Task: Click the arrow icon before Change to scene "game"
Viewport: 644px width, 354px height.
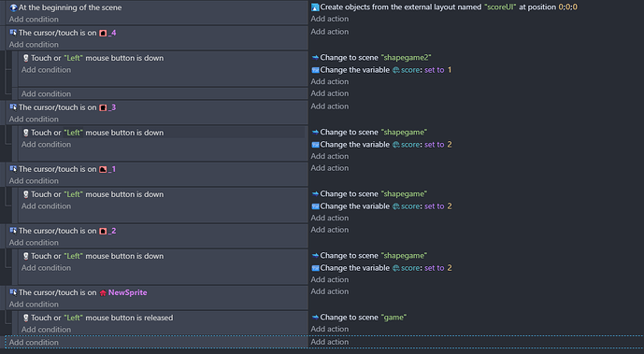Action: pyautogui.click(x=315, y=317)
